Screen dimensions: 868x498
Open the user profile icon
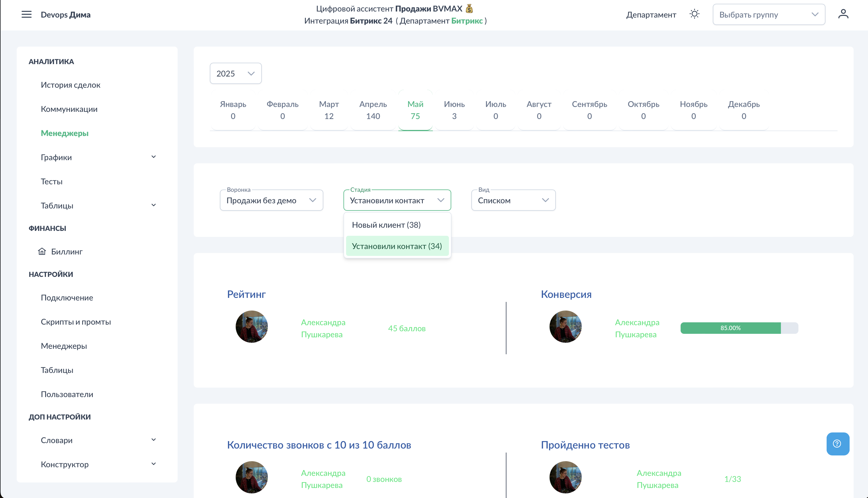pos(843,14)
